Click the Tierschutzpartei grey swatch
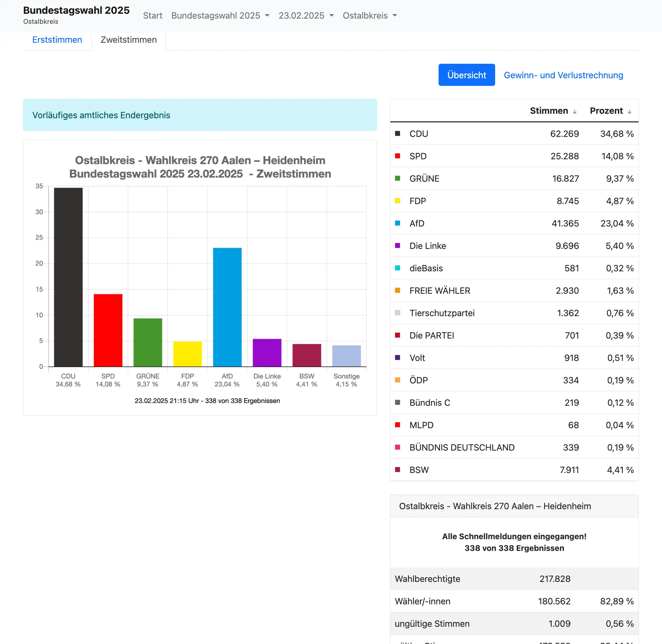Screen dimensions: 662x644 [398, 313]
